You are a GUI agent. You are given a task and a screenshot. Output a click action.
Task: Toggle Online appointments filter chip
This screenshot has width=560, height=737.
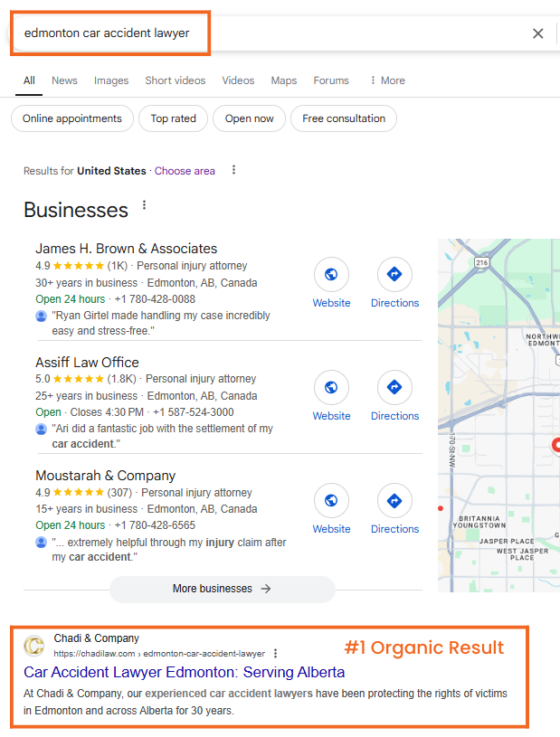click(x=72, y=118)
